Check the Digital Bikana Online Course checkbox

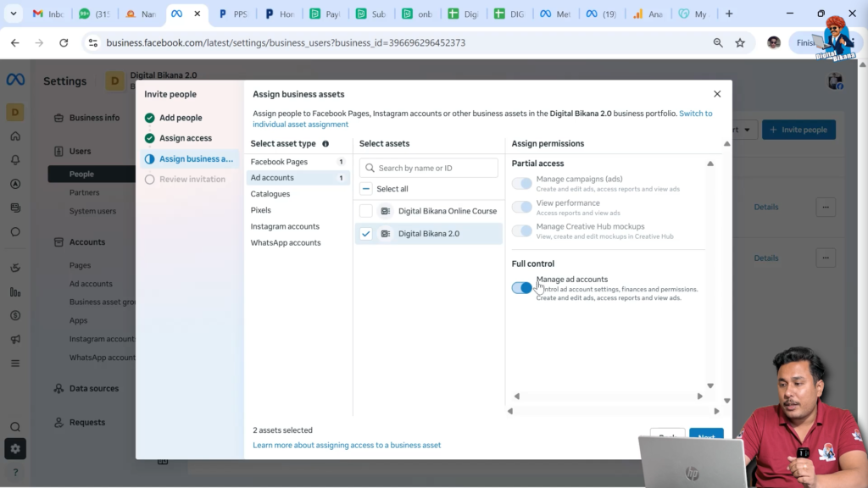[365, 210]
